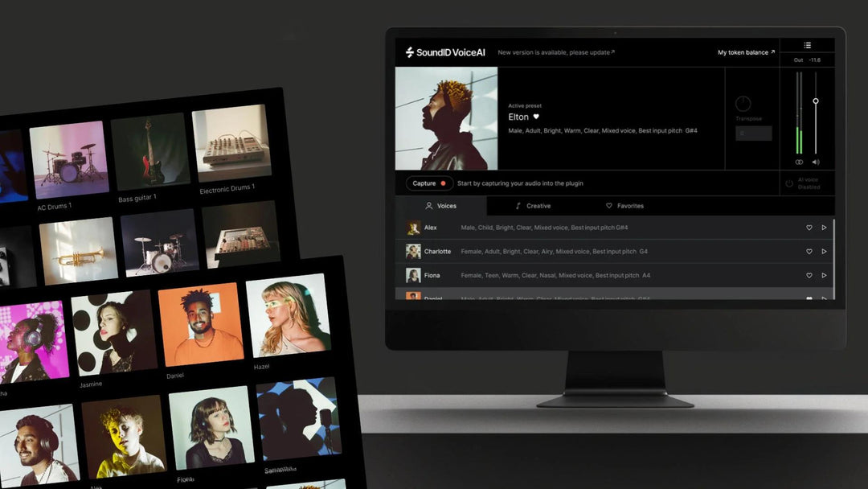The height and width of the screenshot is (489, 868).
Task: Select the trumpet instrument preset card
Action: click(79, 251)
